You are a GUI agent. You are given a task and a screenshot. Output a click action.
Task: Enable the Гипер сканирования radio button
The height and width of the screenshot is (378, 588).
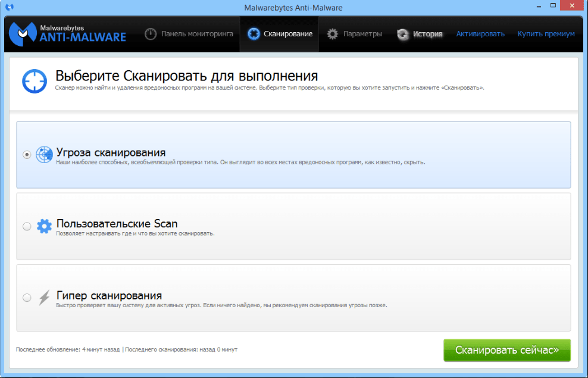click(27, 298)
